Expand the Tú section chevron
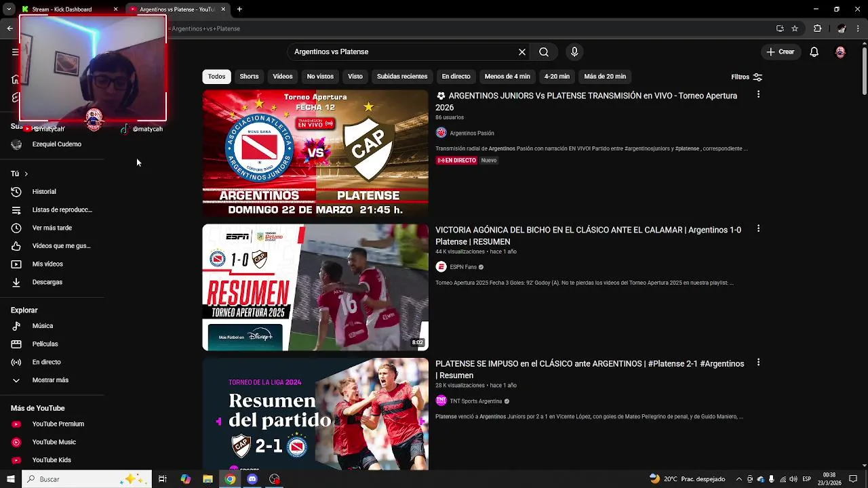The width and height of the screenshot is (868, 488). 26,174
